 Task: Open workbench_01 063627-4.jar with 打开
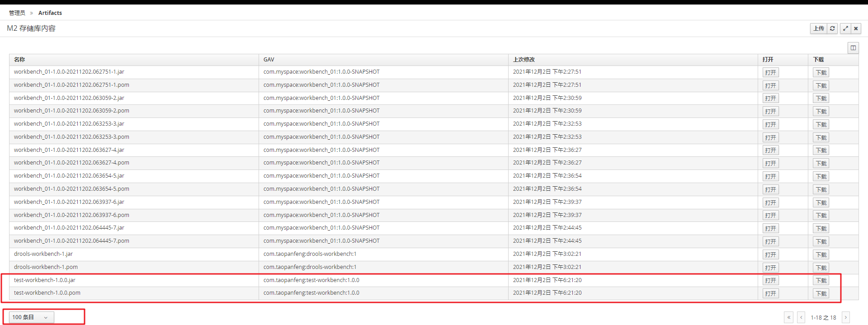(x=771, y=151)
